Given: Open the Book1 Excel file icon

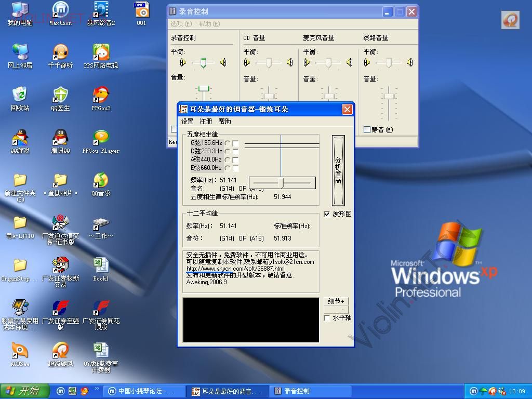Looking at the screenshot, I should [x=101, y=270].
